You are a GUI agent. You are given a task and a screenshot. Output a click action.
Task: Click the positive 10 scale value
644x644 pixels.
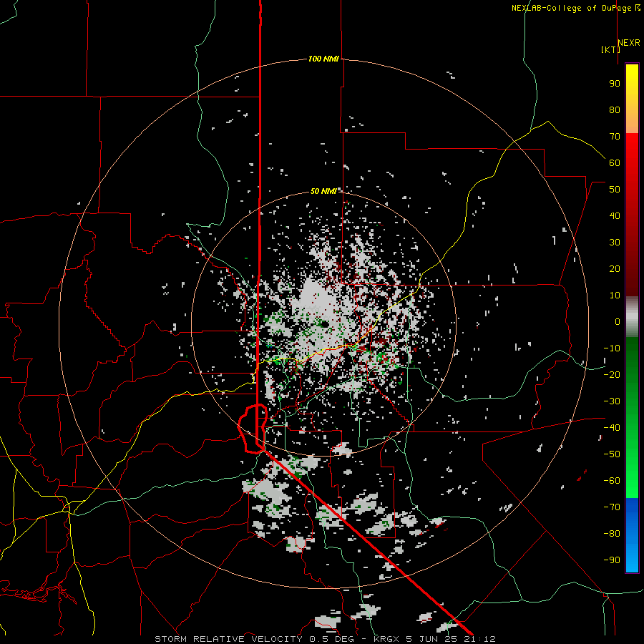(615, 296)
